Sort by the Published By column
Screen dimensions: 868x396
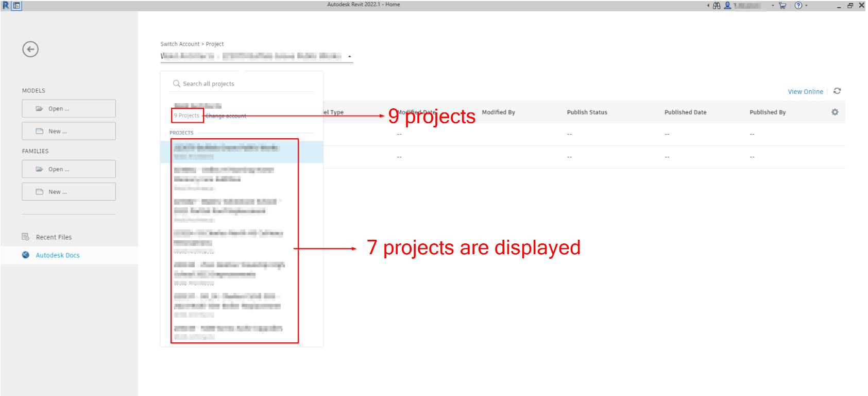[768, 112]
